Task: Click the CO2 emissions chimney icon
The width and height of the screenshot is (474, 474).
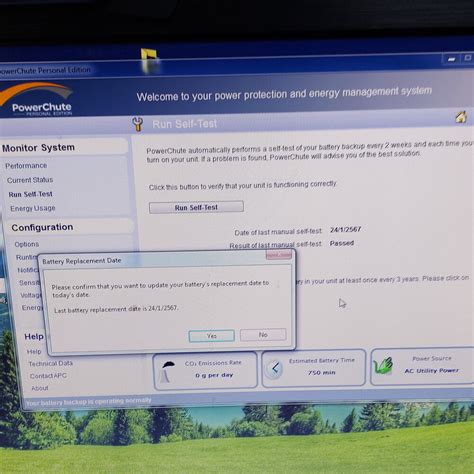Action: [168, 371]
